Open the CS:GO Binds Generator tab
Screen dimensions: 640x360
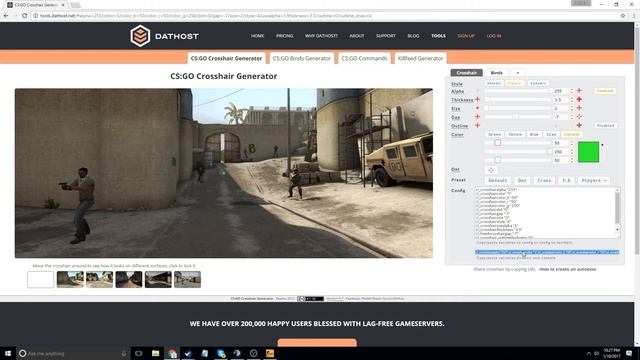pos(302,58)
